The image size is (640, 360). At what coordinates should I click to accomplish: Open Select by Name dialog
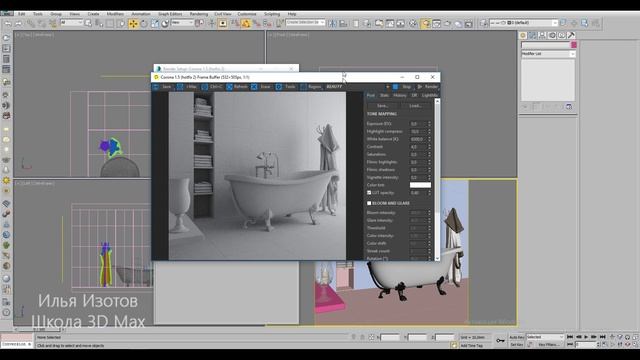[99, 23]
